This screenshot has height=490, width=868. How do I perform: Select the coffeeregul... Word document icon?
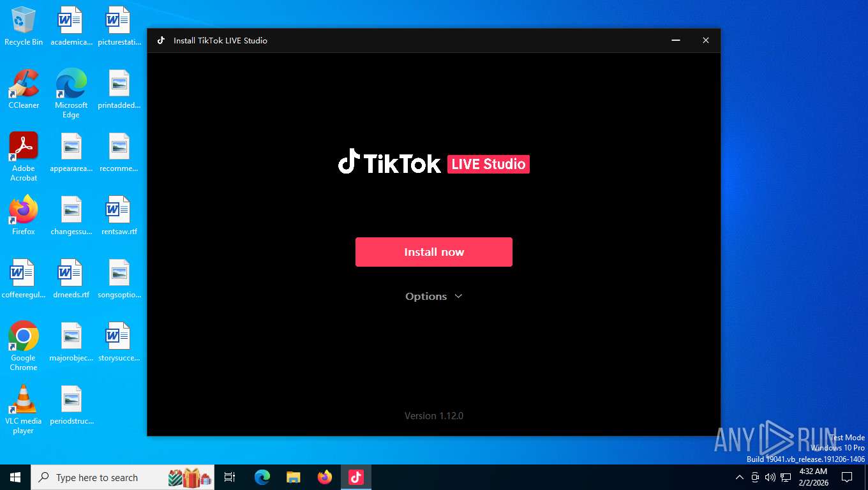(24, 279)
